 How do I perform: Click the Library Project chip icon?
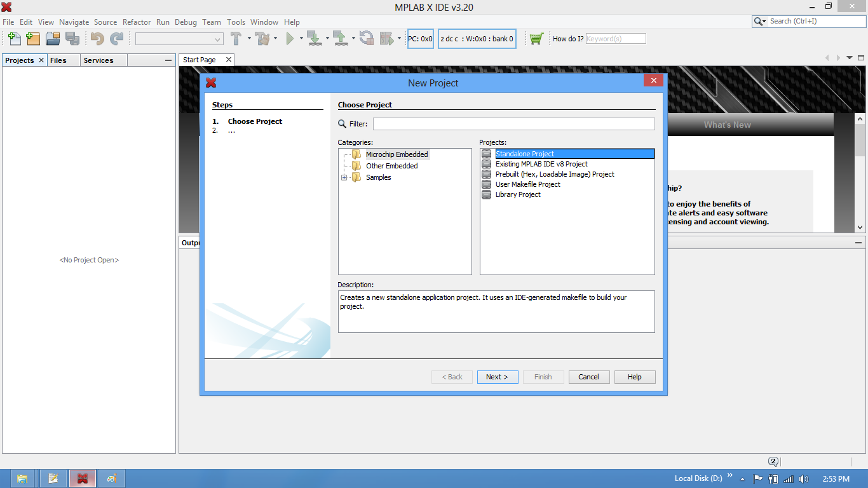click(487, 194)
